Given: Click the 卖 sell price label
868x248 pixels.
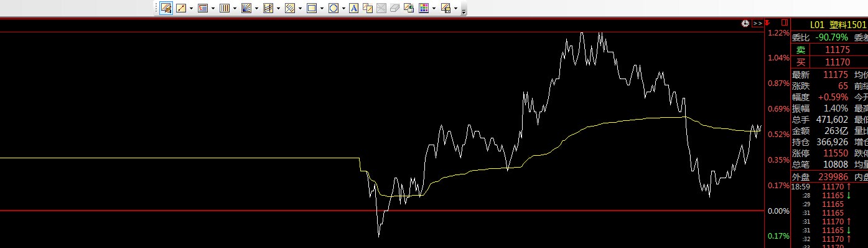Looking at the screenshot, I should pyautogui.click(x=800, y=50).
